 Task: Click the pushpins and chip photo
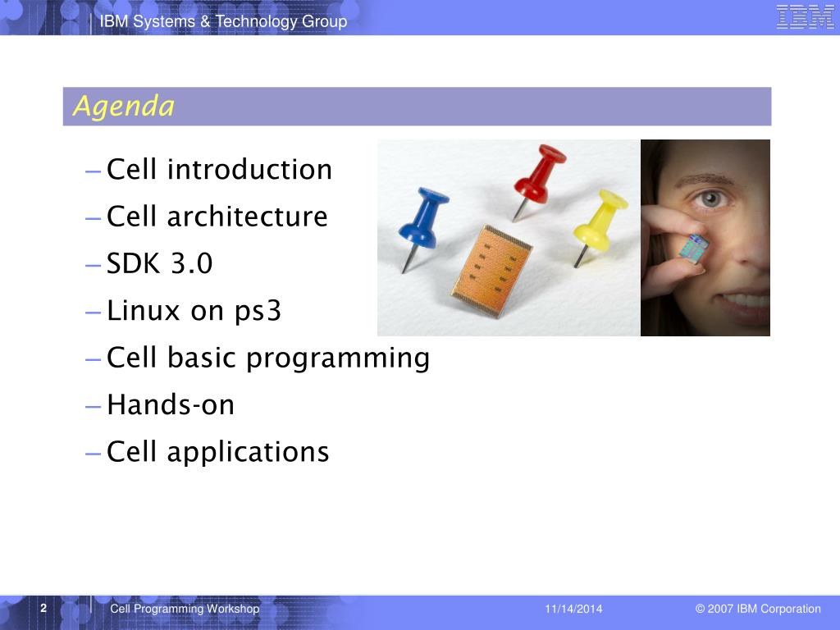[509, 238]
